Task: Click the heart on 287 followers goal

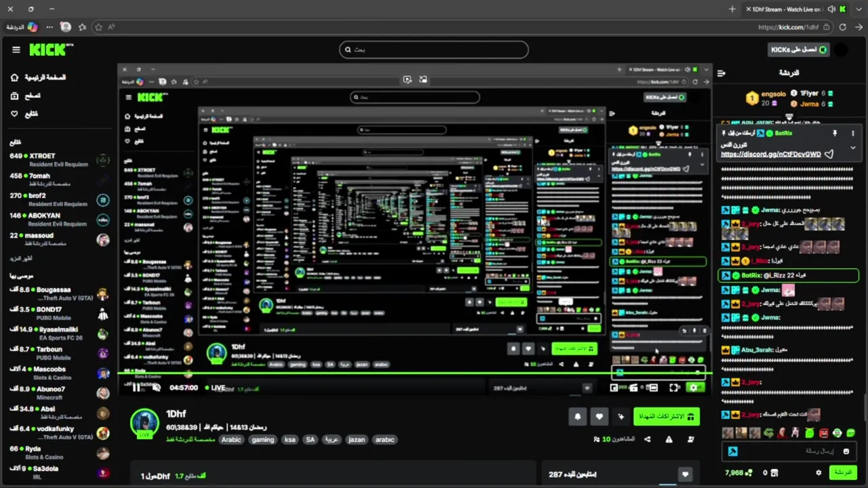Action: tap(685, 474)
